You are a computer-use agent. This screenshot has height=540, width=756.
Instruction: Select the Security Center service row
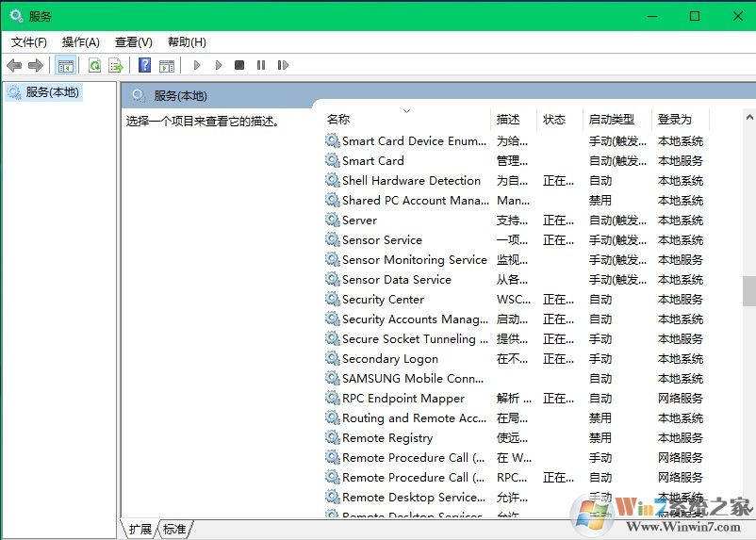click(x=383, y=300)
